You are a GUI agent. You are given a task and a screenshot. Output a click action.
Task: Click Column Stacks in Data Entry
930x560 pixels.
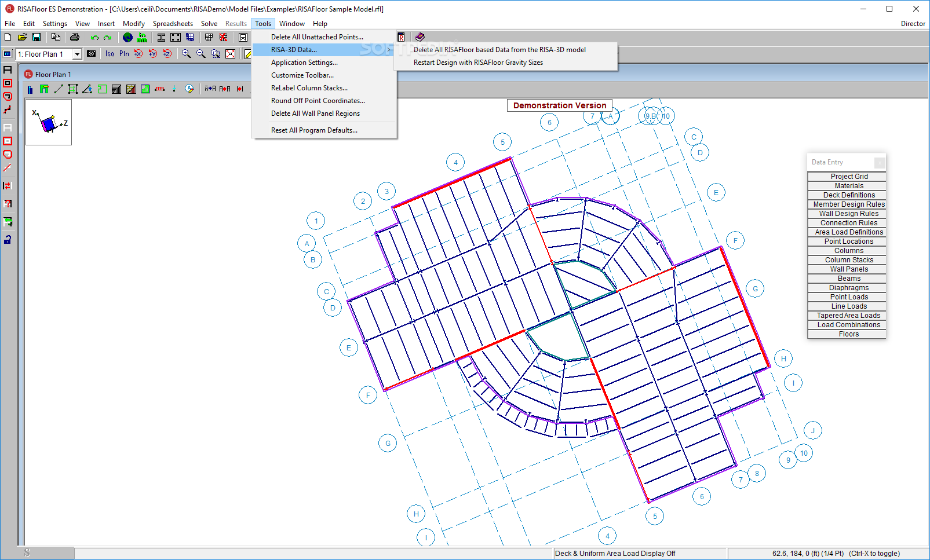tap(847, 260)
